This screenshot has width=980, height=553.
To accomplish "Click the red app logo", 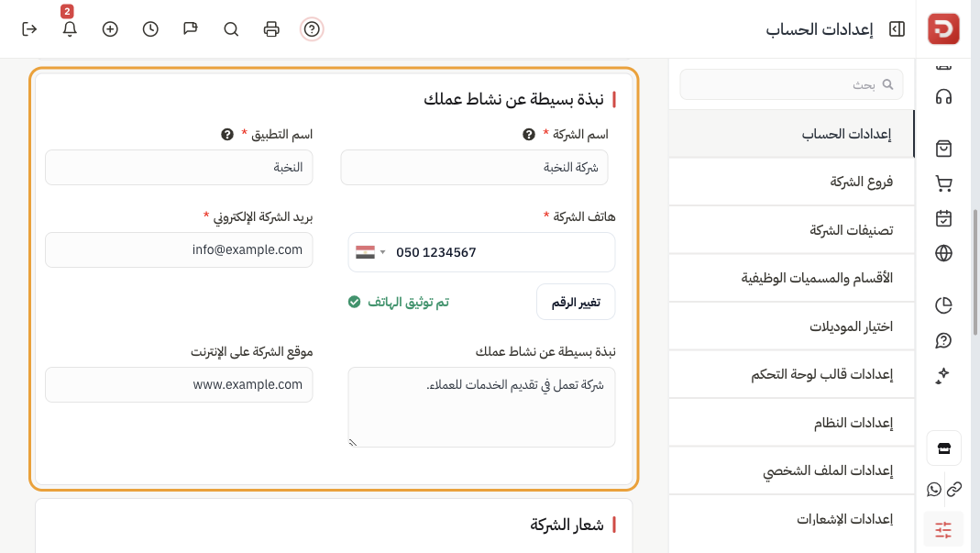I will pyautogui.click(x=943, y=28).
